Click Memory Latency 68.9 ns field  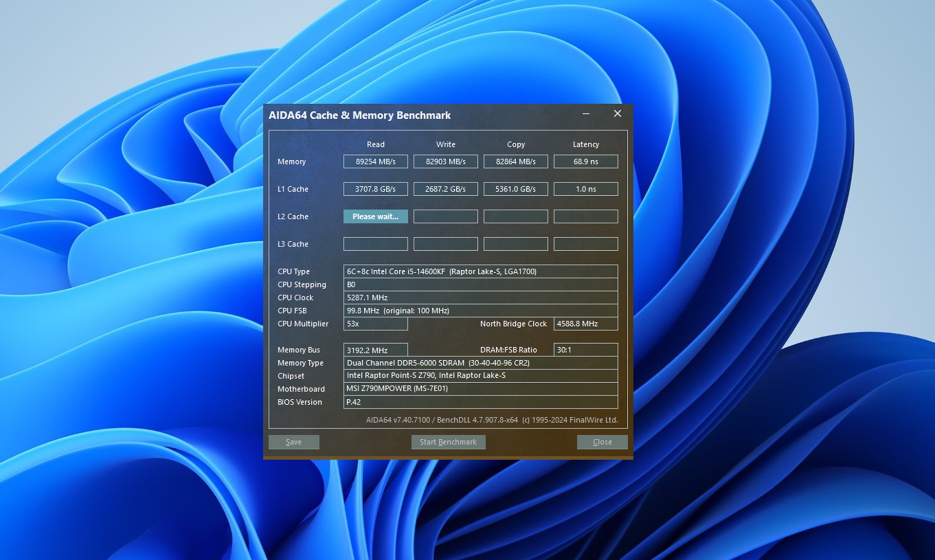(585, 162)
